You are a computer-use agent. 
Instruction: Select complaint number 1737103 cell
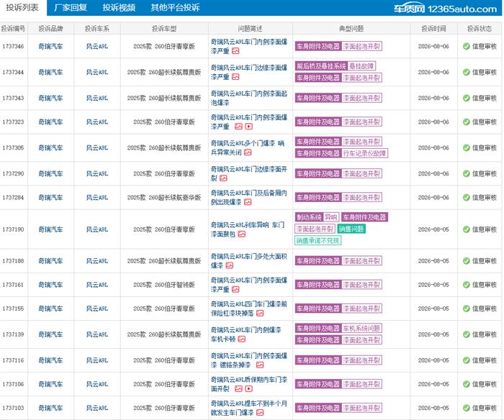[x=13, y=408]
